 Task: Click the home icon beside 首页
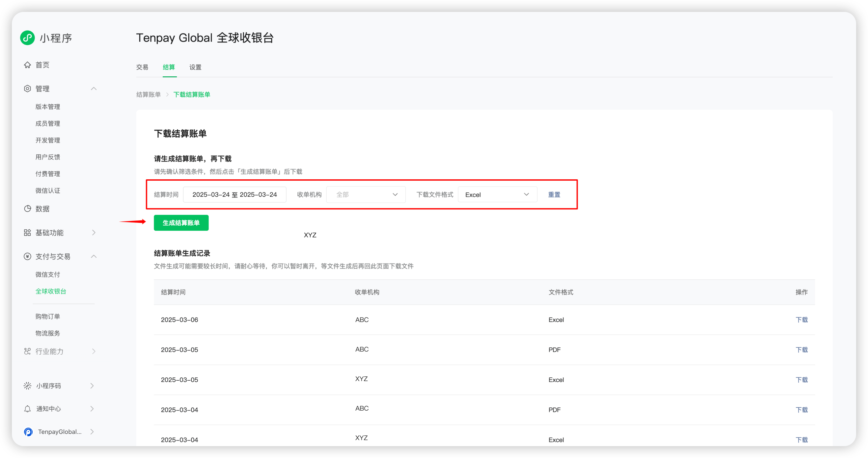tap(27, 65)
